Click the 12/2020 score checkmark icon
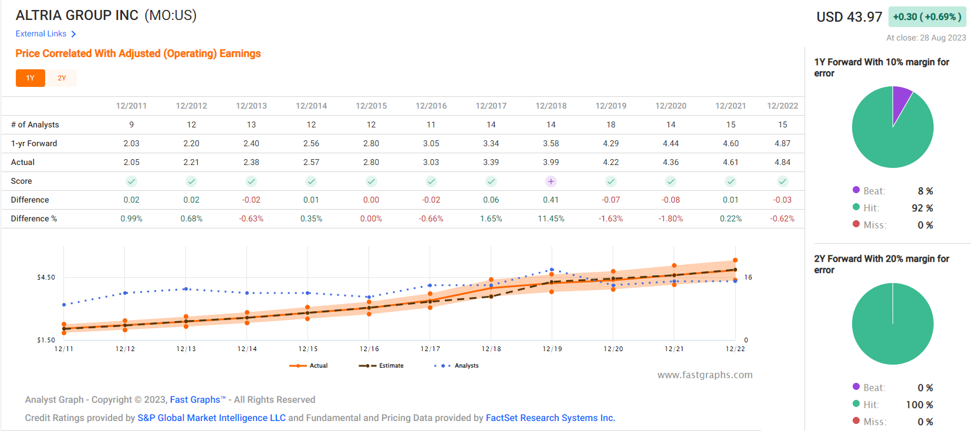 coord(671,181)
